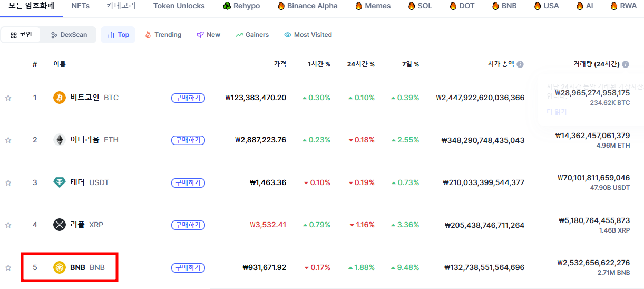Open the Binance Alpha category
644x289 pixels.
click(307, 6)
